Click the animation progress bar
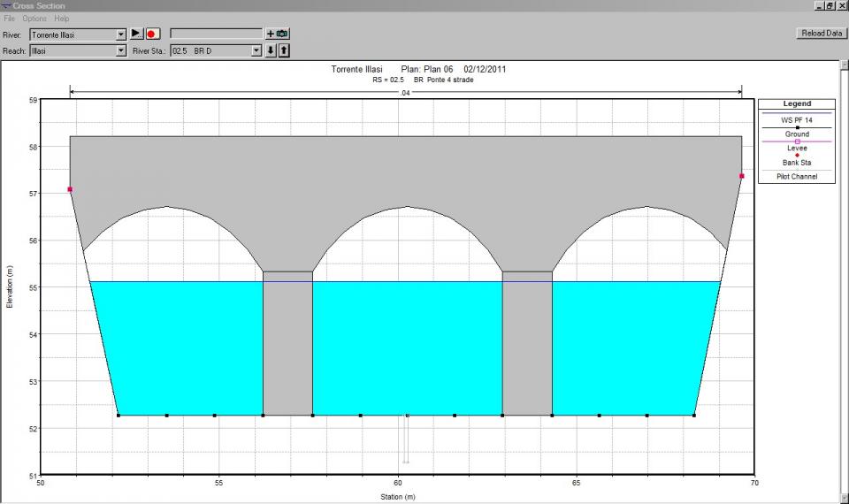Image resolution: width=849 pixels, height=504 pixels. point(216,34)
